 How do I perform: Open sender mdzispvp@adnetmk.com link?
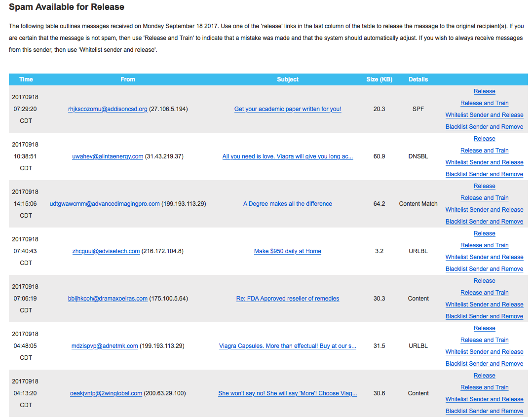[x=105, y=346]
